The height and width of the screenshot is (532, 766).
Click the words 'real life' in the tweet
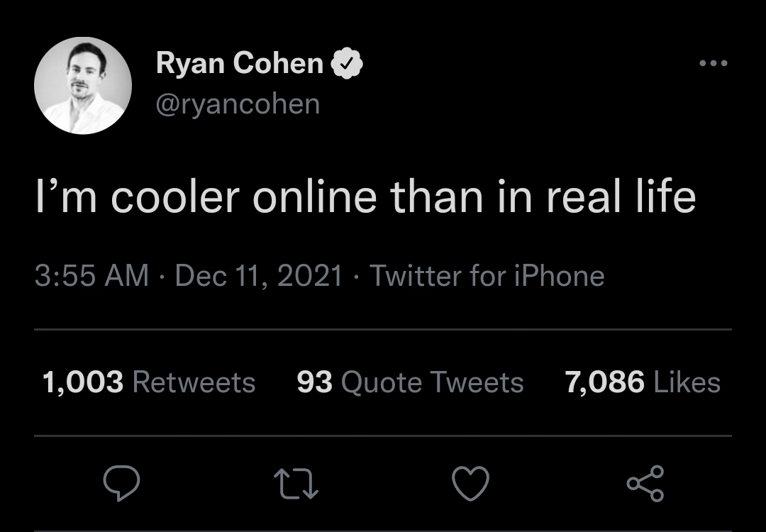[x=621, y=199]
